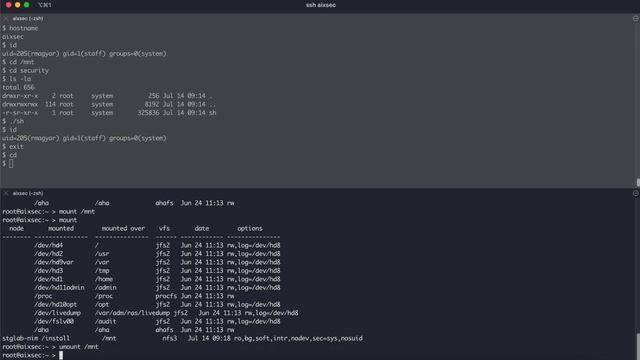The width and height of the screenshot is (640, 360).
Task: Click the file size '325836' in the listing
Action: pyautogui.click(x=148, y=113)
